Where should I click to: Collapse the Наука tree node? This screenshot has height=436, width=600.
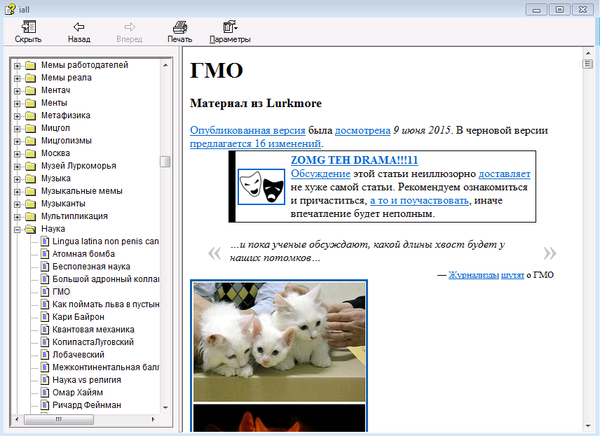pos(17,230)
